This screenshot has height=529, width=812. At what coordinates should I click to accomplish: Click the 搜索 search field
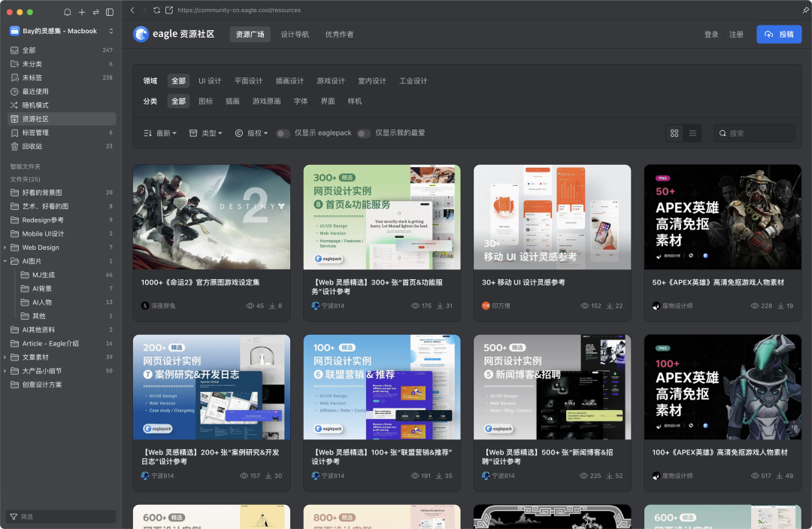(x=754, y=133)
